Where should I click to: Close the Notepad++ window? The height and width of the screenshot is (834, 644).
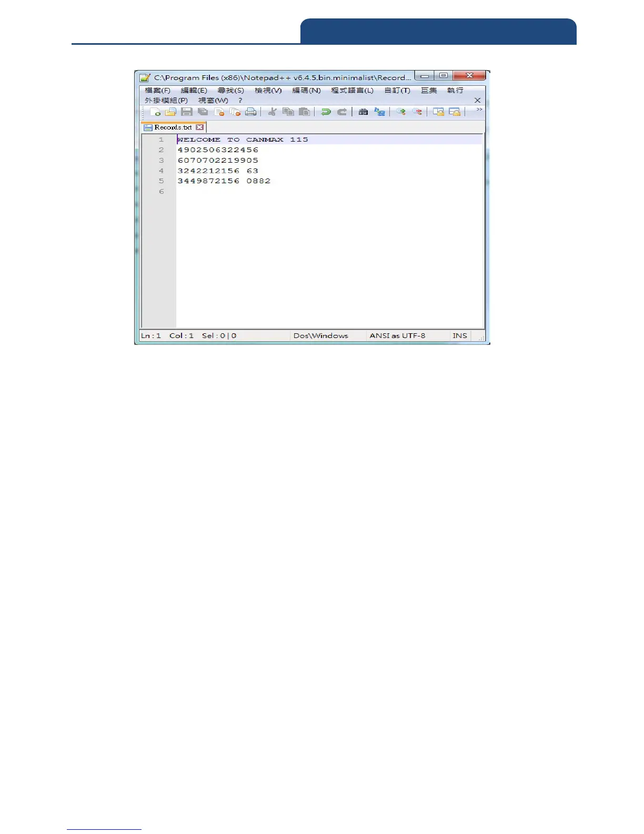pyautogui.click(x=469, y=76)
